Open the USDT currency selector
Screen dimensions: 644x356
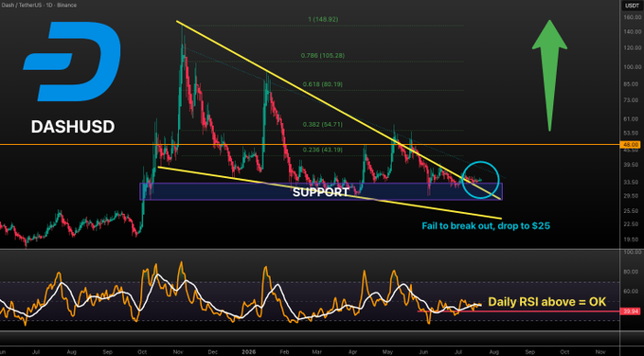[632, 6]
